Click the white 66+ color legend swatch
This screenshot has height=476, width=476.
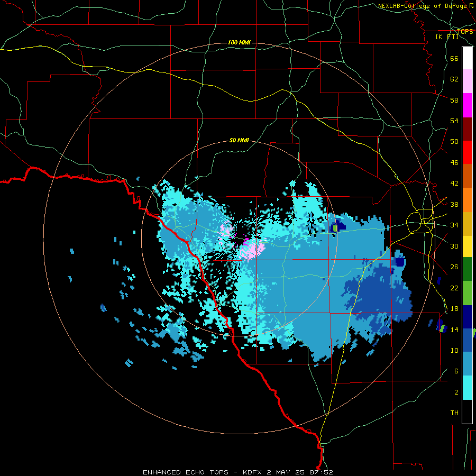467,58
